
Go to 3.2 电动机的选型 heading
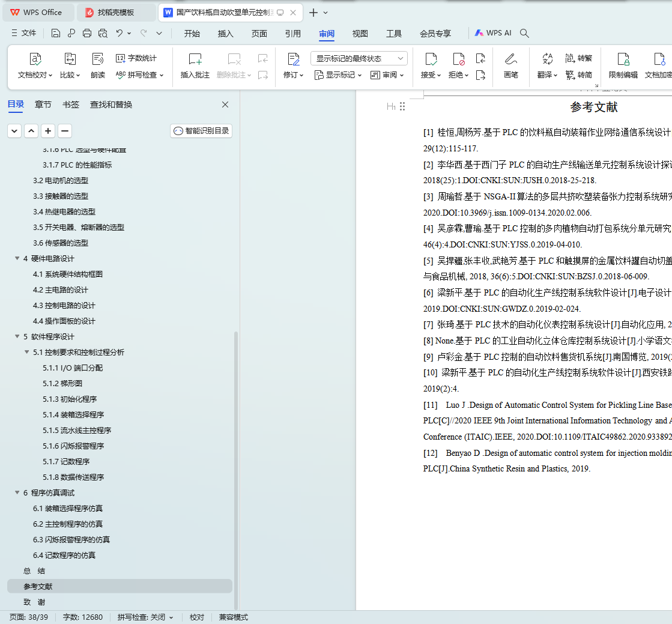pos(61,180)
